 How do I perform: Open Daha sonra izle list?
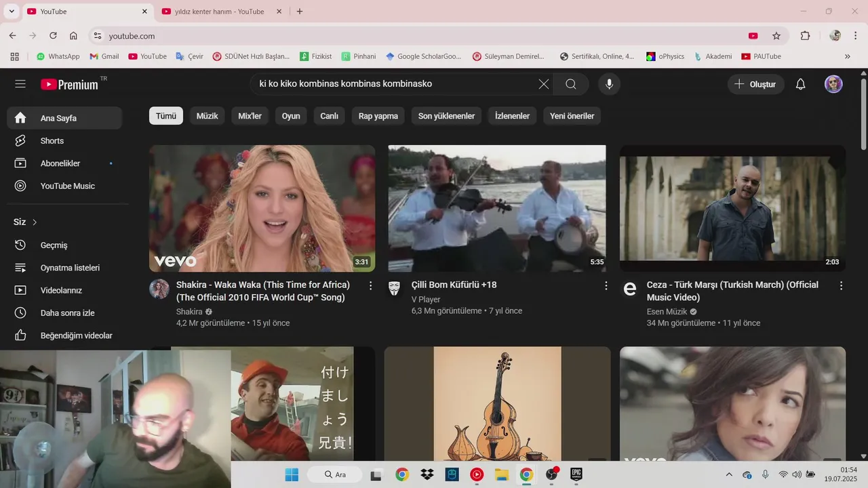coord(64,313)
